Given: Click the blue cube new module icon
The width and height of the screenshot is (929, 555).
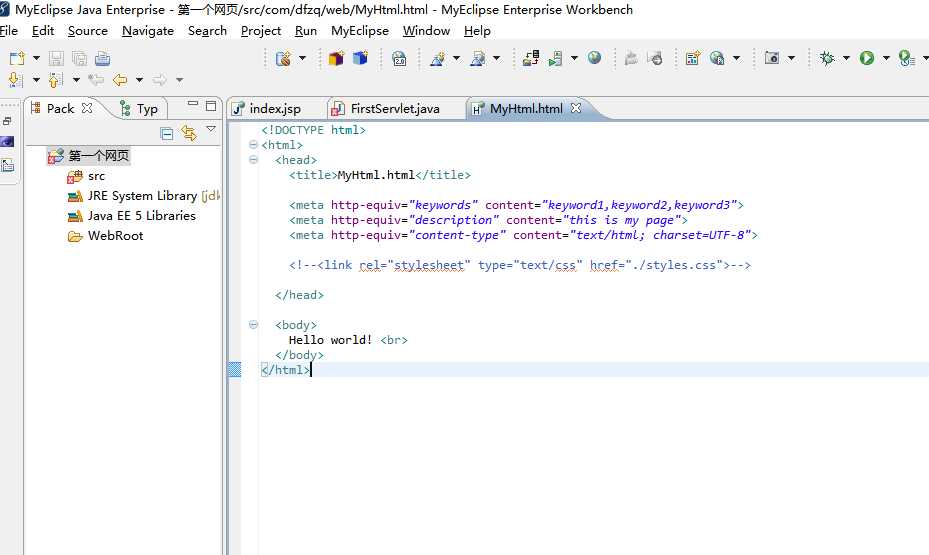Looking at the screenshot, I should coord(360,58).
